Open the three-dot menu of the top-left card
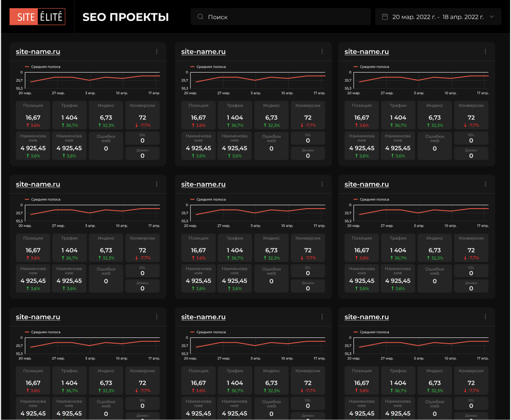 coord(157,52)
